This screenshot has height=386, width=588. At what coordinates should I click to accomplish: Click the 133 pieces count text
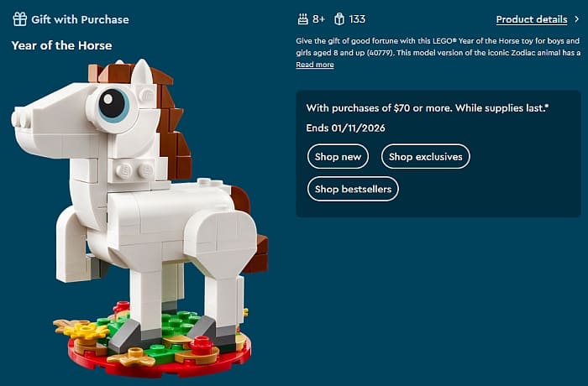point(357,19)
